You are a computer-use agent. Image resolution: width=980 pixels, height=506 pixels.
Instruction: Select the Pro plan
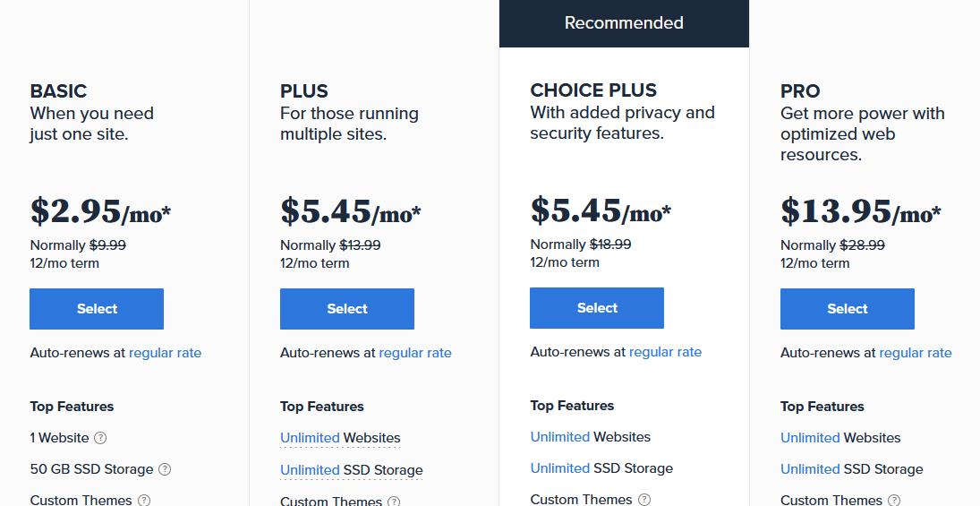(x=848, y=309)
